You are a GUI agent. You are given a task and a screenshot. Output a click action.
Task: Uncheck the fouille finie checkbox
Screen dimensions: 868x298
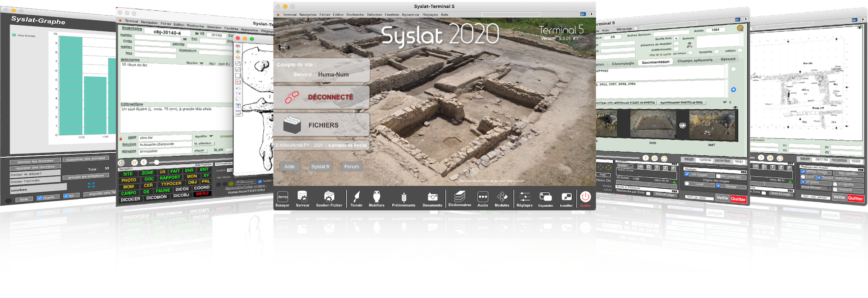point(676,38)
